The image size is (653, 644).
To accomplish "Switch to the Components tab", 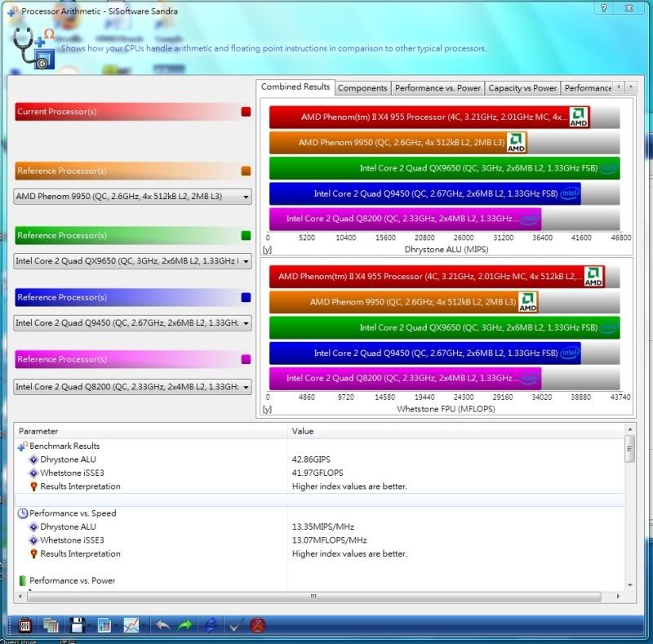I will 362,88.
